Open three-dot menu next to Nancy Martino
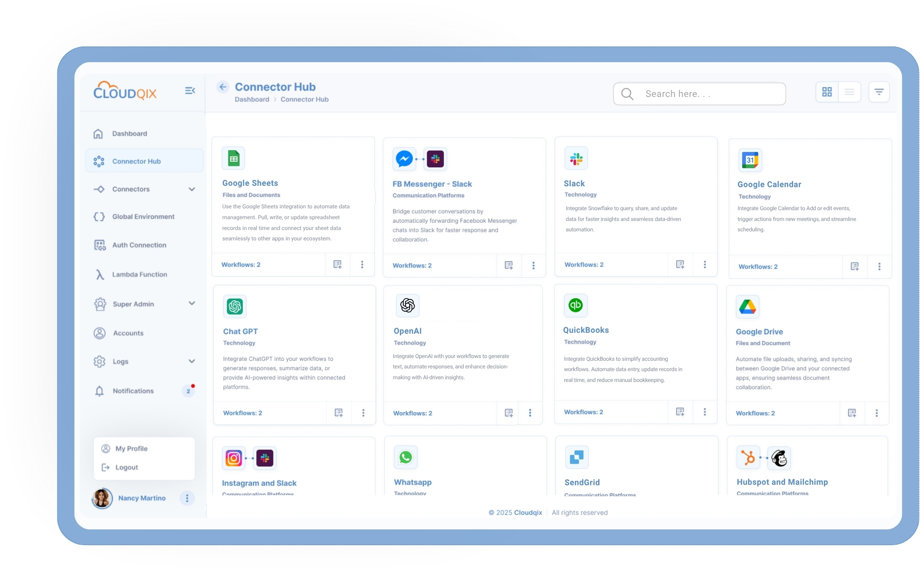The height and width of the screenshot is (570, 924). pos(187,498)
